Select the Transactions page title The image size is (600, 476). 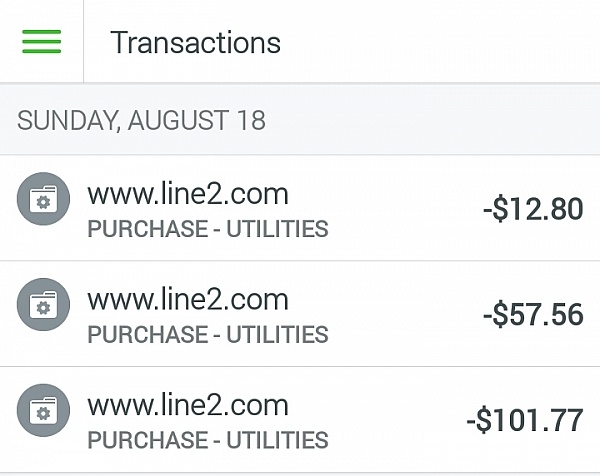pos(196,42)
